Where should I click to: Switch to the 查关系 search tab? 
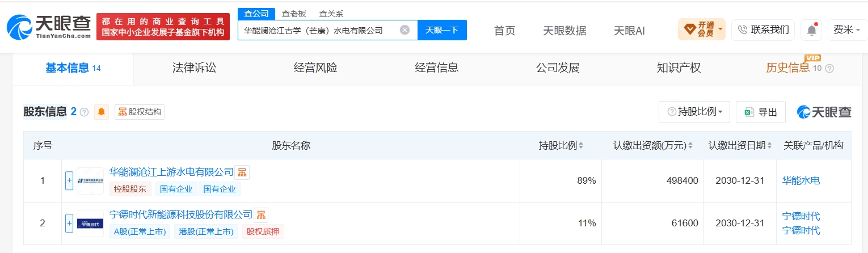pyautogui.click(x=331, y=14)
